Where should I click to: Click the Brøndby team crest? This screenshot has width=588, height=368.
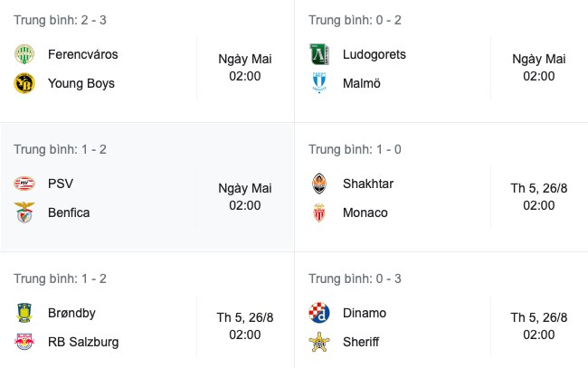coord(24,313)
